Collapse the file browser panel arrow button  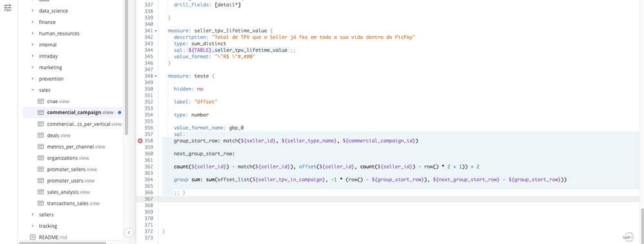coord(129,232)
